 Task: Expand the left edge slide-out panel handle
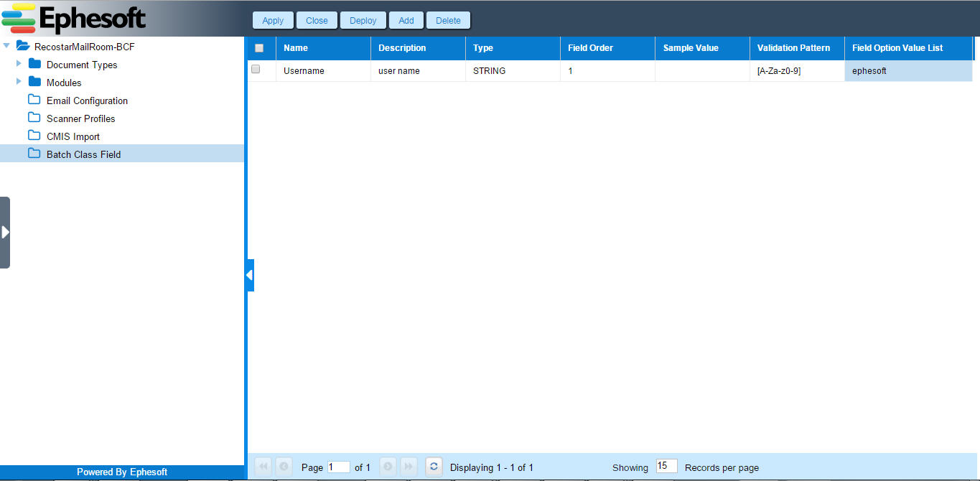5,232
